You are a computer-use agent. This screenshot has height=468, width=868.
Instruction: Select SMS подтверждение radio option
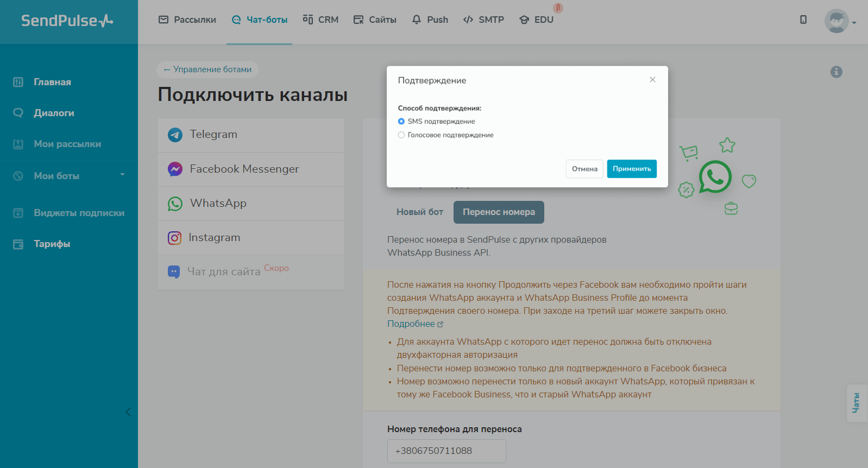tap(401, 122)
